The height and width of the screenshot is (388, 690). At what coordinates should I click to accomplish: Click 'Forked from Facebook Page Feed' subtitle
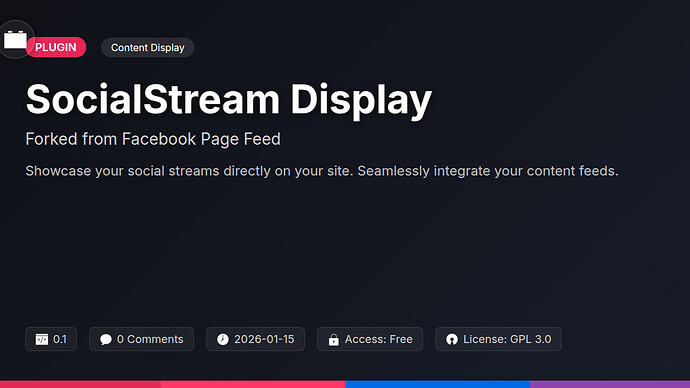tap(153, 139)
